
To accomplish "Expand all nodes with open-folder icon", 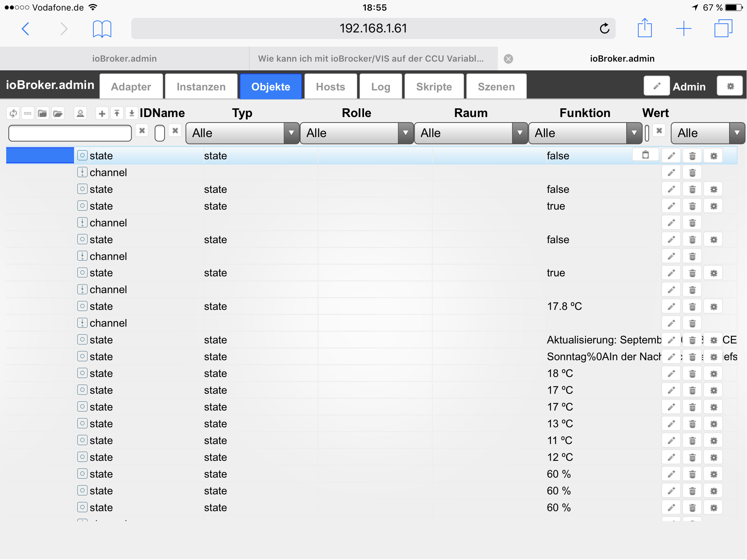I will click(58, 113).
